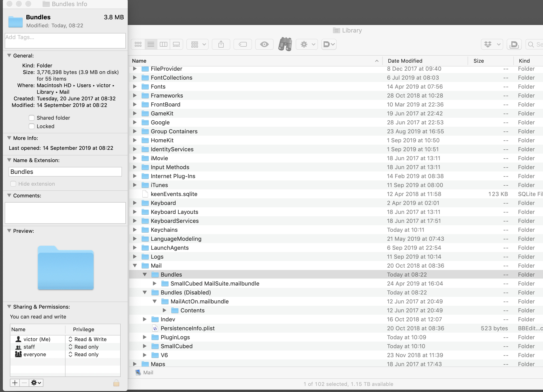This screenshot has width=543, height=392.
Task: Open the Dropbox toolbar menu
Action: 492,44
